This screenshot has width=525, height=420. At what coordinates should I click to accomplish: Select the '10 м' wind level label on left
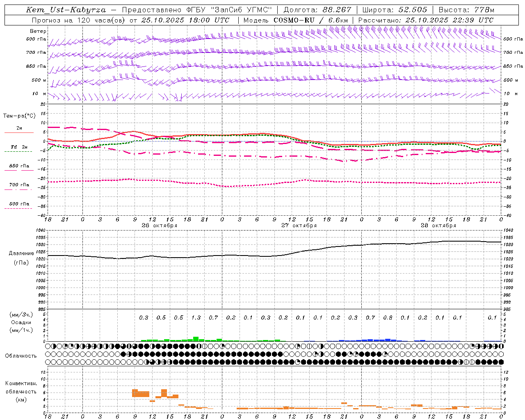39,94
